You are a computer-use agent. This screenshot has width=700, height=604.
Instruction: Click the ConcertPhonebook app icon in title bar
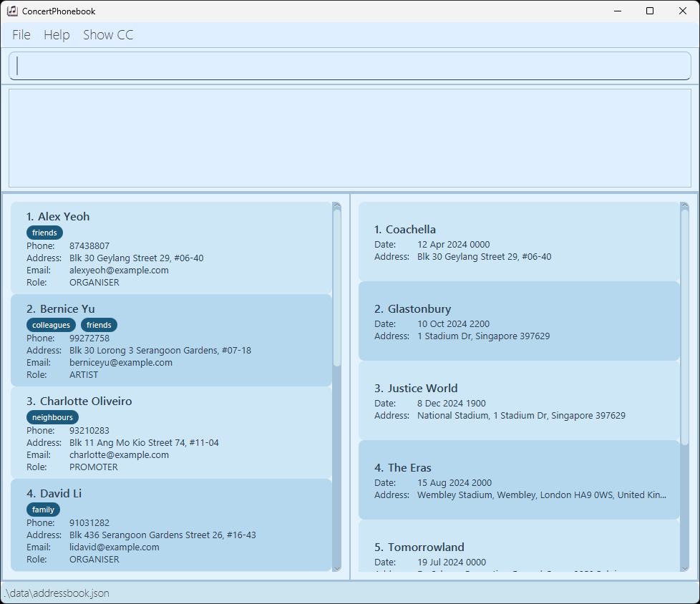click(12, 11)
